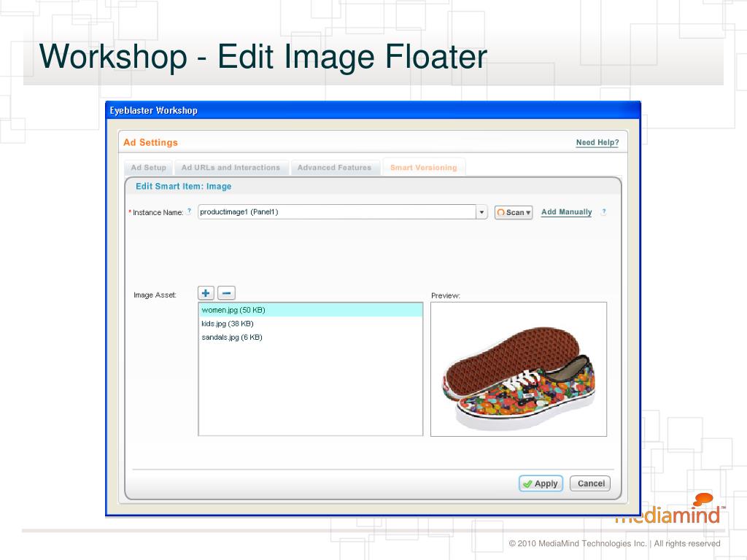Select the Smart Versioning tab
Image resolution: width=747 pixels, height=560 pixels.
[424, 168]
